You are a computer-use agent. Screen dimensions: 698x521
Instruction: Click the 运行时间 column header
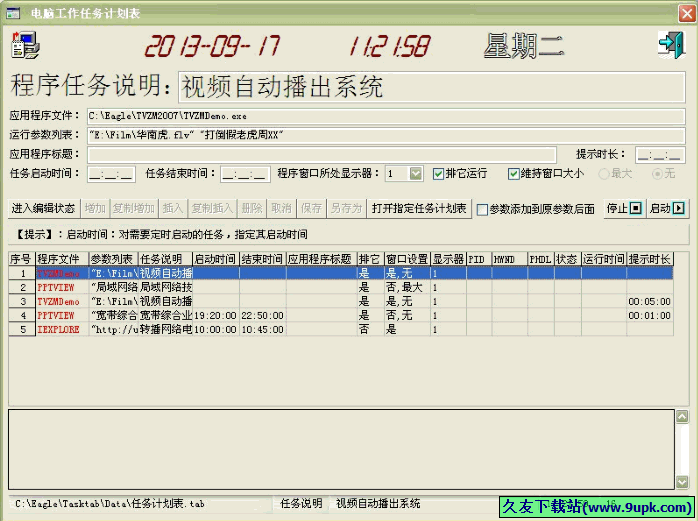[x=604, y=259]
